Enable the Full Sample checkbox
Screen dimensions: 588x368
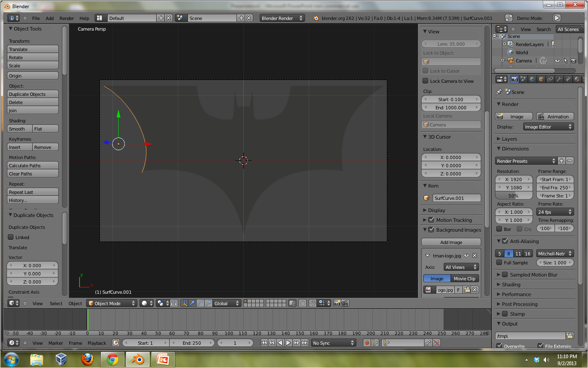[499, 262]
